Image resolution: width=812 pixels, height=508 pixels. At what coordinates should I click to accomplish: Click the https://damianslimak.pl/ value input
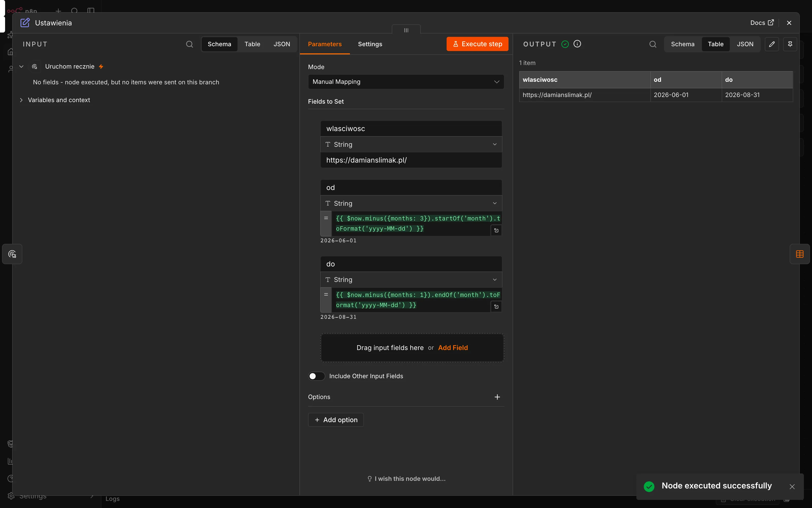(x=411, y=160)
